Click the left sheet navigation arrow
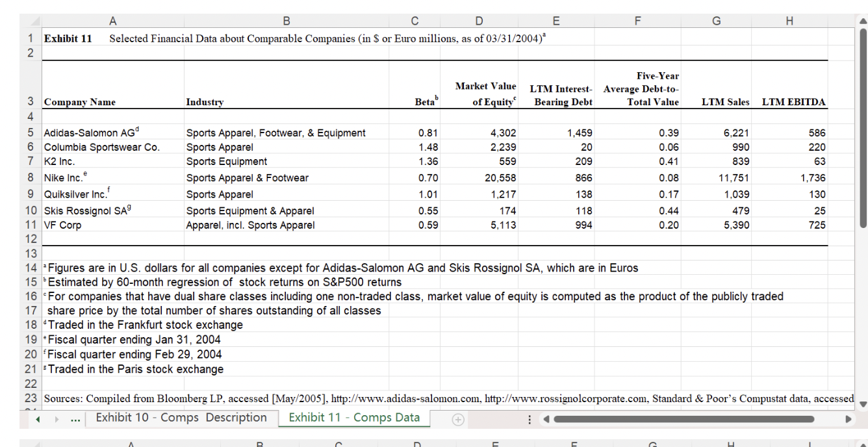This screenshot has height=447, width=868. (37, 418)
